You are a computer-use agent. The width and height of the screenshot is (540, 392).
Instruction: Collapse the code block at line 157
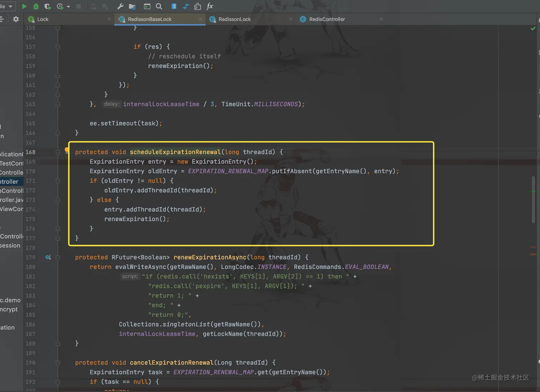point(58,47)
